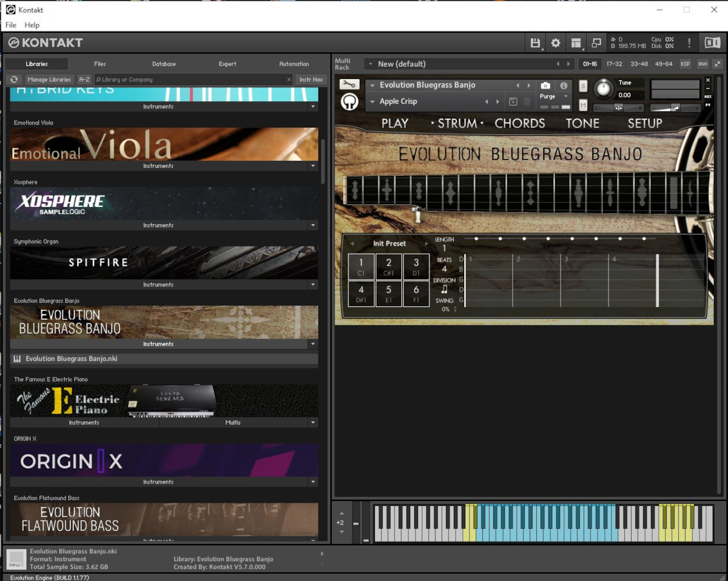Go to next multi rack preset
728x581 pixels.
pos(568,64)
